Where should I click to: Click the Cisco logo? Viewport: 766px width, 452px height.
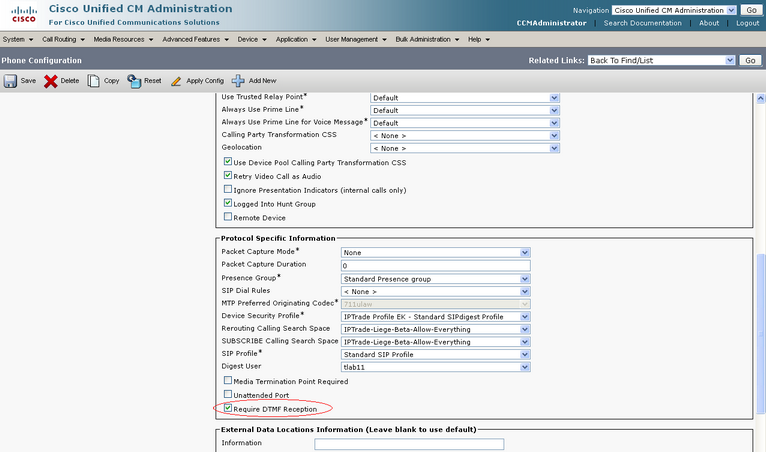point(24,15)
